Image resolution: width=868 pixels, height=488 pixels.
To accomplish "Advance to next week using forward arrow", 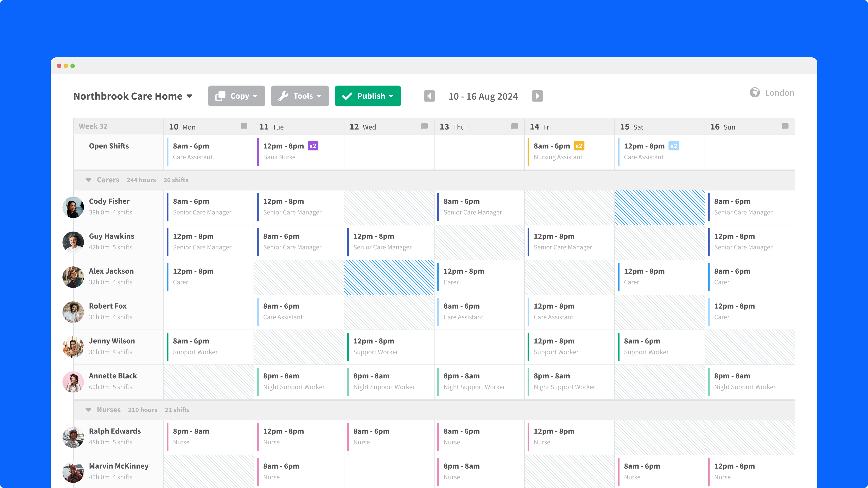I will click(x=537, y=96).
